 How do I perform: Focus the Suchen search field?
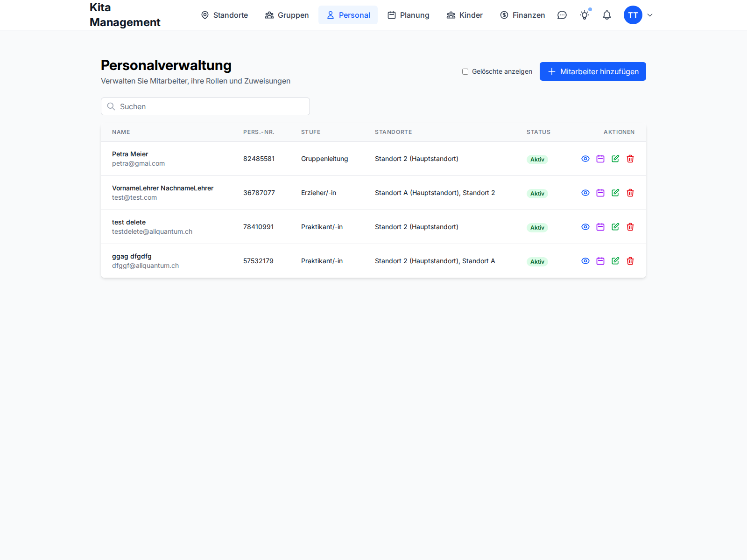tap(205, 106)
